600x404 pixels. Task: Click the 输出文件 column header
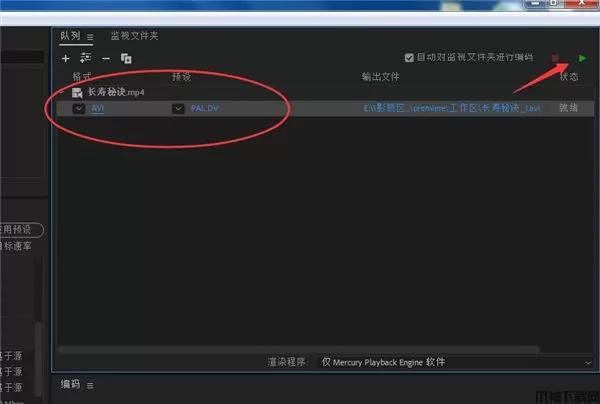(380, 77)
